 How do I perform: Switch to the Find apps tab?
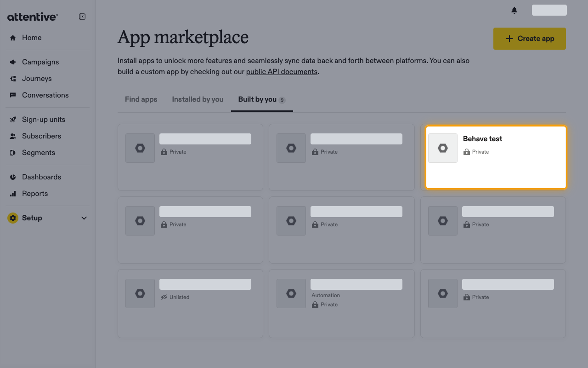coord(141,99)
